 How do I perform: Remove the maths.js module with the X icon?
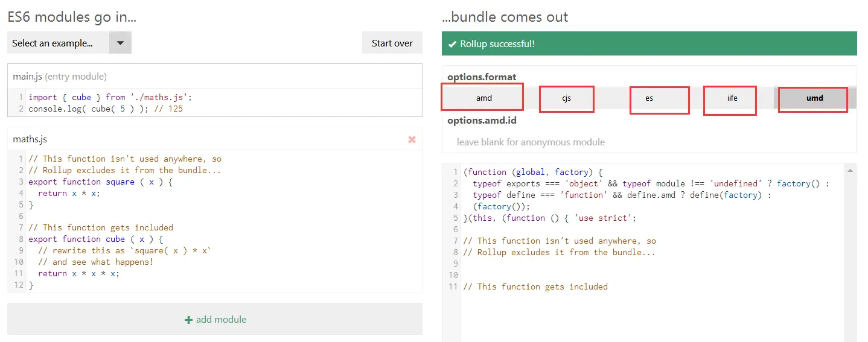412,139
